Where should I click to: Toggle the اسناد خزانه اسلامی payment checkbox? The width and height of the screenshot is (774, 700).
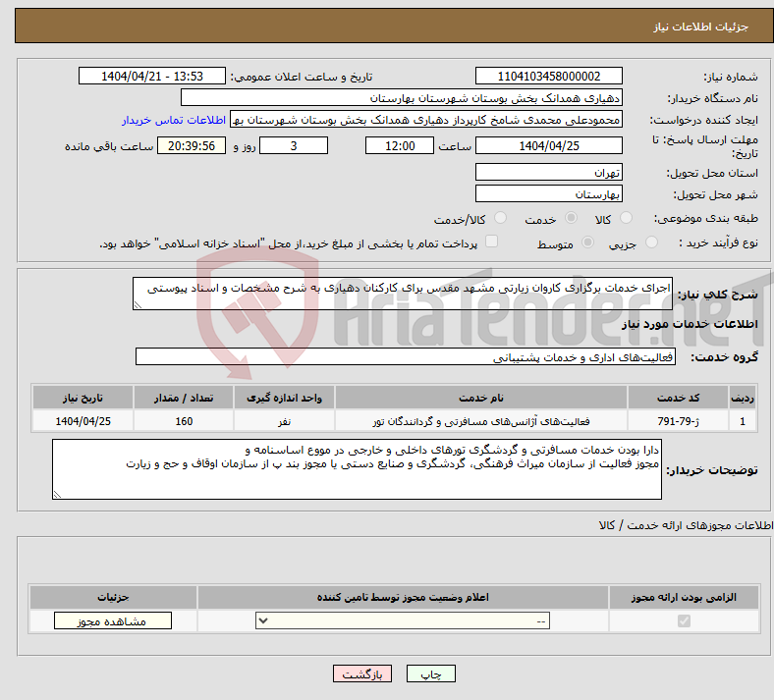pos(491,242)
